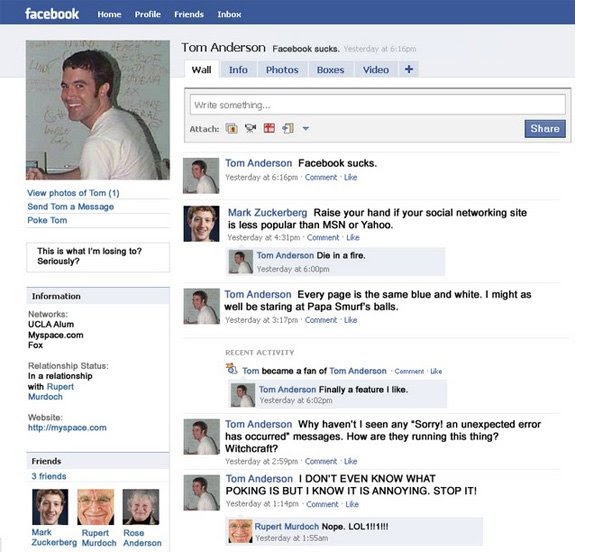The image size is (605, 552).
Task: Click the 'This is what I'm losing to?' box
Action: [x=98, y=257]
